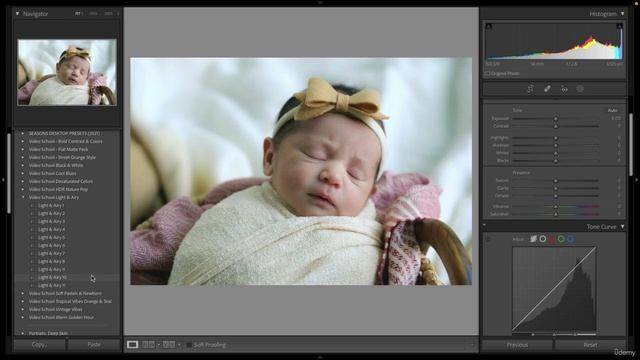This screenshot has width=640, height=360.
Task: Click the left panel scrollbar
Action: point(9,173)
